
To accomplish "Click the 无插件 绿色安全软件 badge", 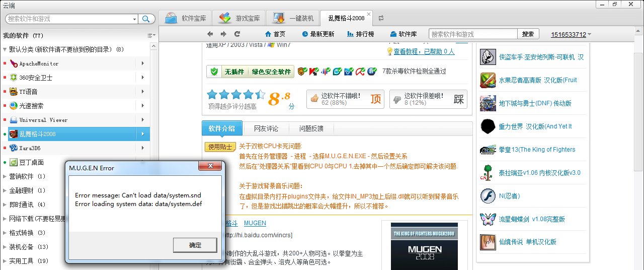I will [251, 72].
